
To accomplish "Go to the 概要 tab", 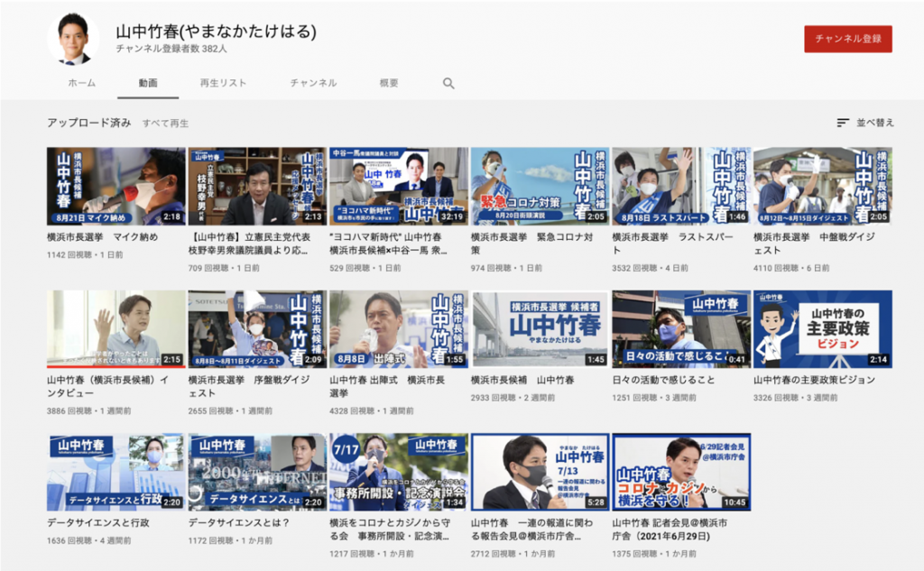I will [389, 83].
